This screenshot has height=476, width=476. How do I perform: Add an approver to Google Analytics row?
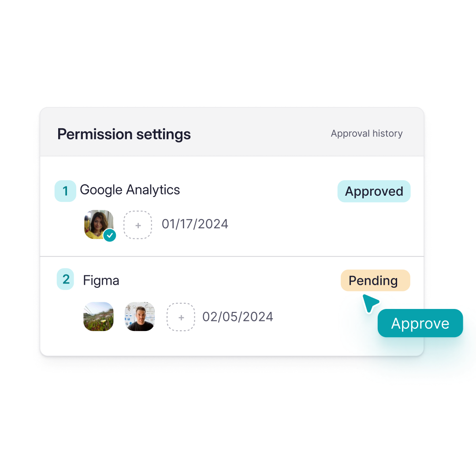[x=138, y=225]
